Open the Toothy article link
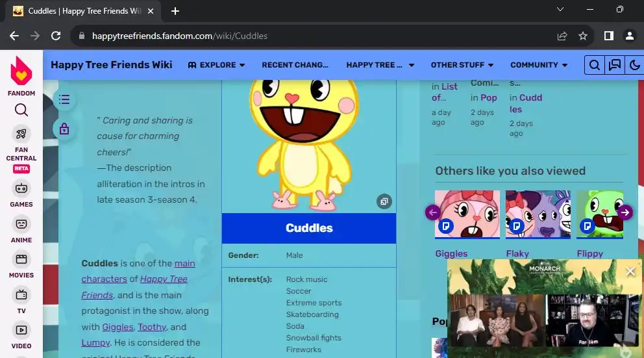This screenshot has width=644, height=358. tap(152, 327)
